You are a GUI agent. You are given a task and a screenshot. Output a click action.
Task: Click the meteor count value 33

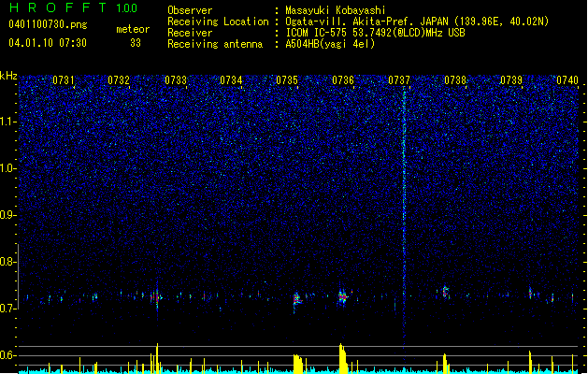[136, 43]
